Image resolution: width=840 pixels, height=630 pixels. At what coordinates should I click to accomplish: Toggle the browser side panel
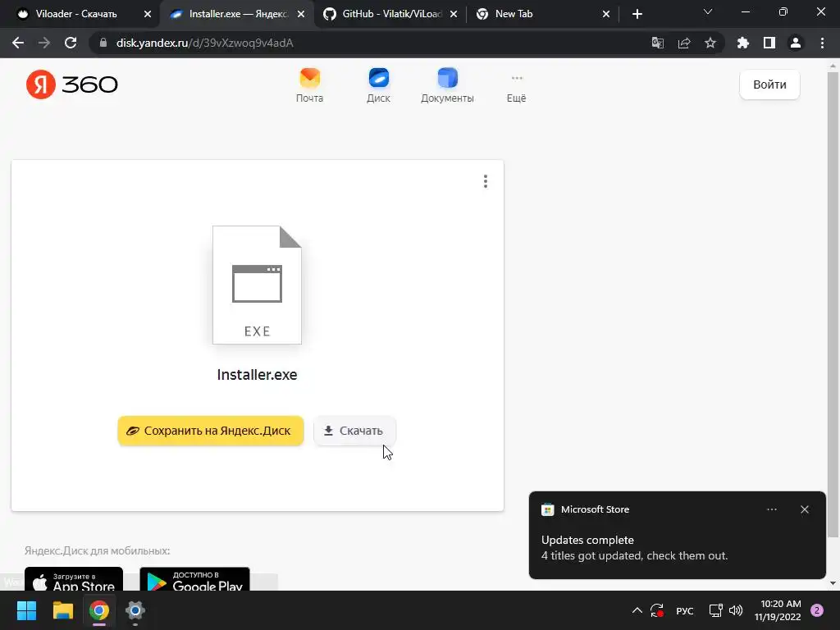769,43
